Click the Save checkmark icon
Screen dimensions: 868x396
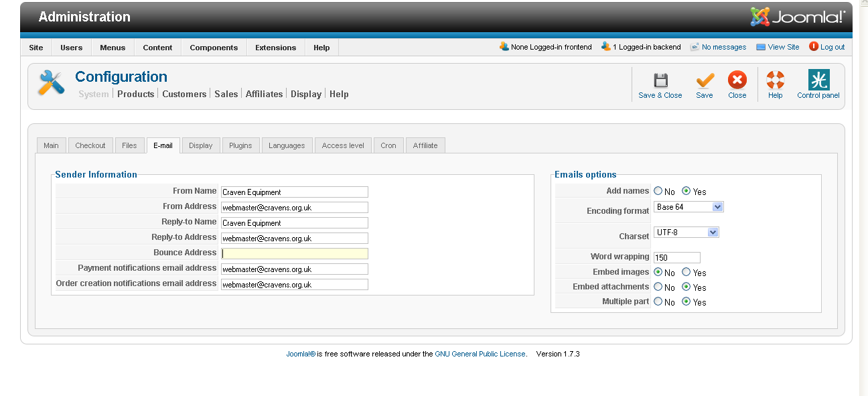click(705, 80)
